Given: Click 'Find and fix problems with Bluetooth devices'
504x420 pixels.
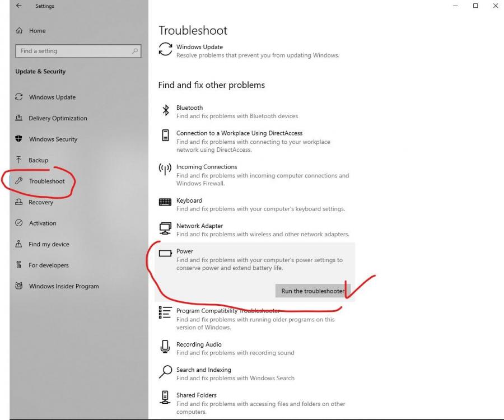Looking at the screenshot, I should [237, 116].
